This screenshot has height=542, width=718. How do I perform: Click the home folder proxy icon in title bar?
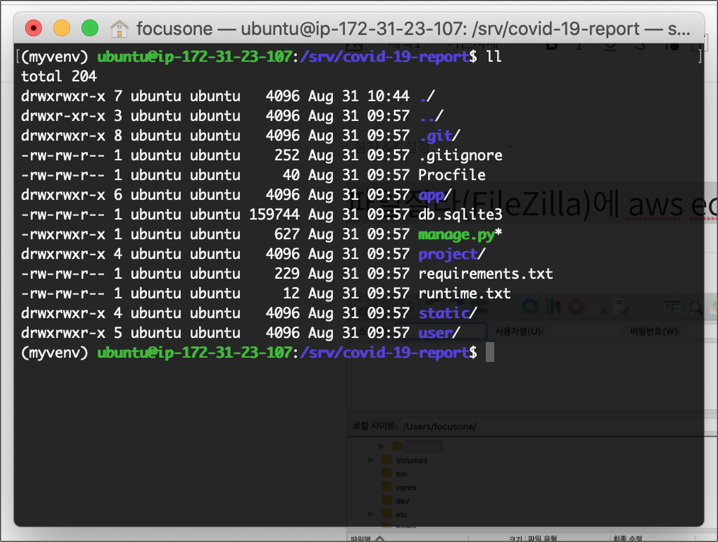[119, 28]
